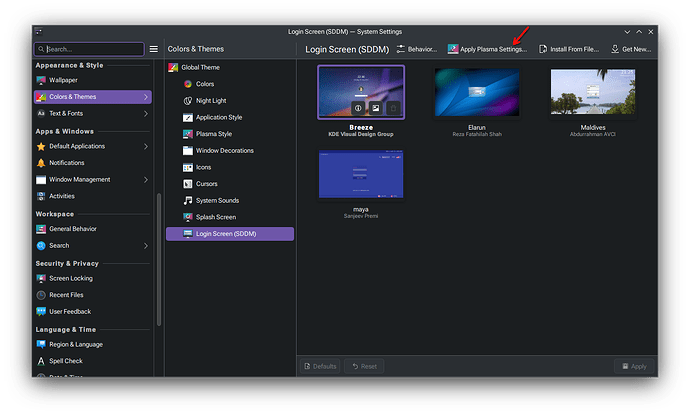Viewport: 690px width, 415px height.
Task: Click the Spell Check letter icon
Action: [41, 361]
